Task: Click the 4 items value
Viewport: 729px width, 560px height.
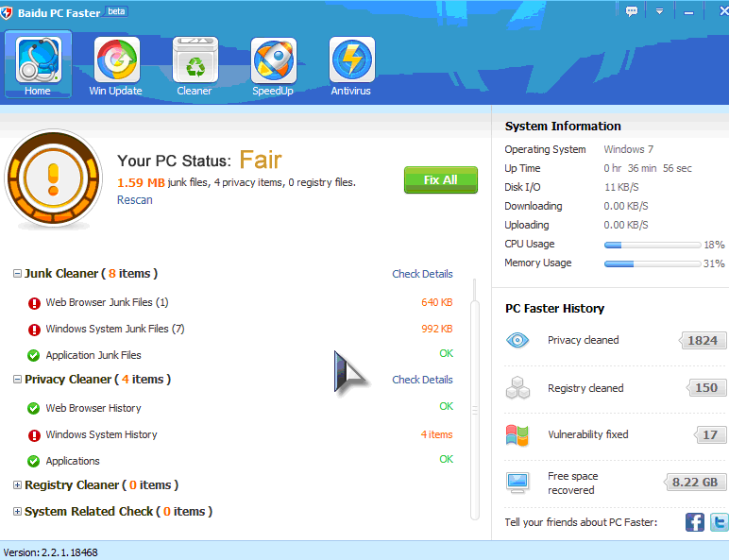Action: [x=436, y=434]
